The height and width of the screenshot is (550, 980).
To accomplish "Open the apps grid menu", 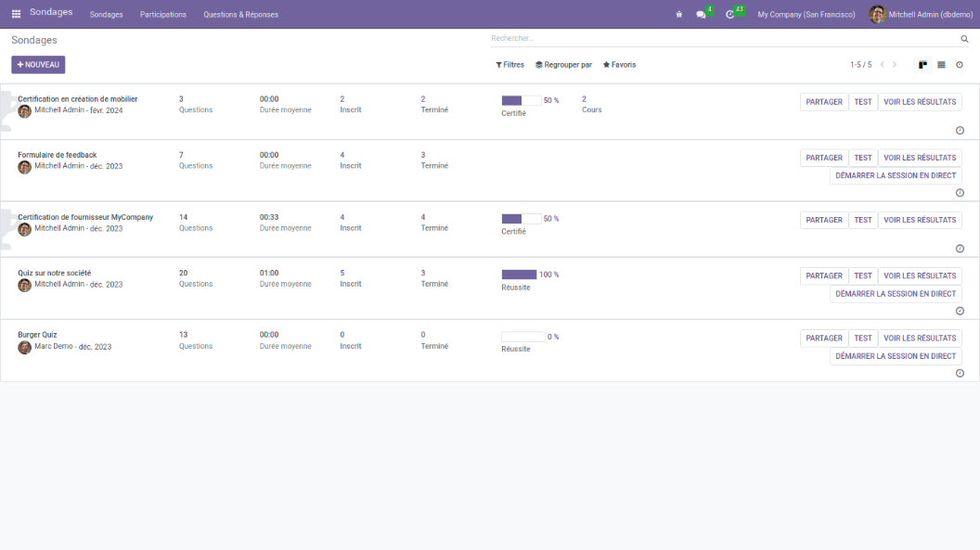I will click(x=16, y=14).
